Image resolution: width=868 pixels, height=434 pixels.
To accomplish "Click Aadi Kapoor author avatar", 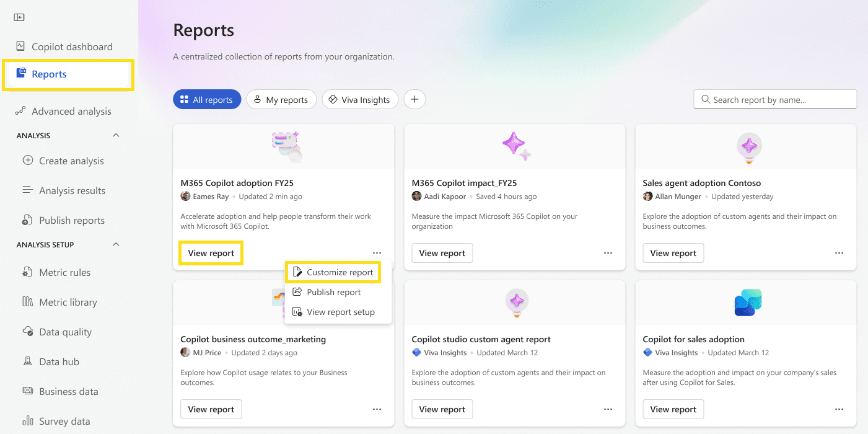I will [416, 196].
